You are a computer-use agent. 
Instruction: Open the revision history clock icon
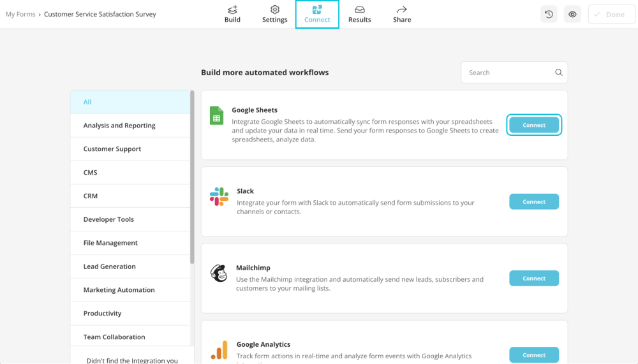click(549, 14)
